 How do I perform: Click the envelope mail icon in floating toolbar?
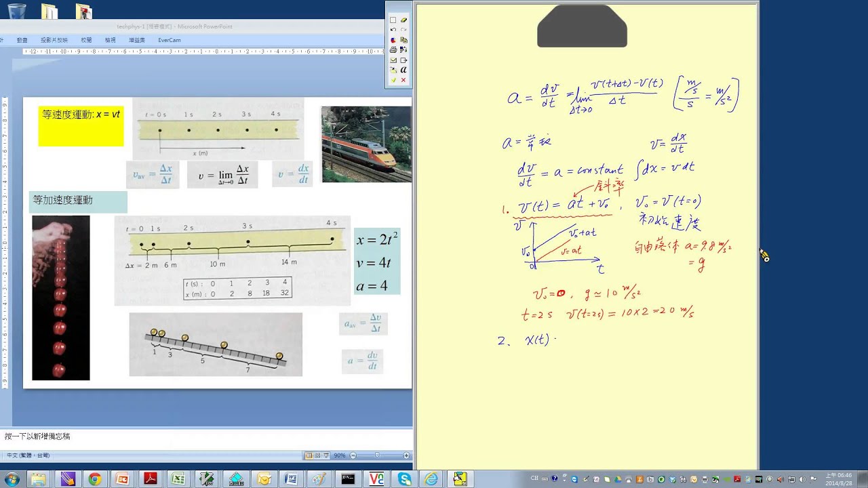coord(393,60)
